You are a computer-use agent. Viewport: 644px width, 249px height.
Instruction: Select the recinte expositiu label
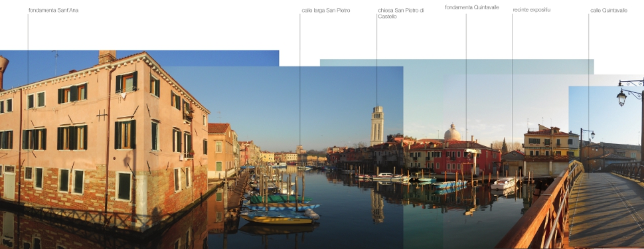pyautogui.click(x=531, y=10)
